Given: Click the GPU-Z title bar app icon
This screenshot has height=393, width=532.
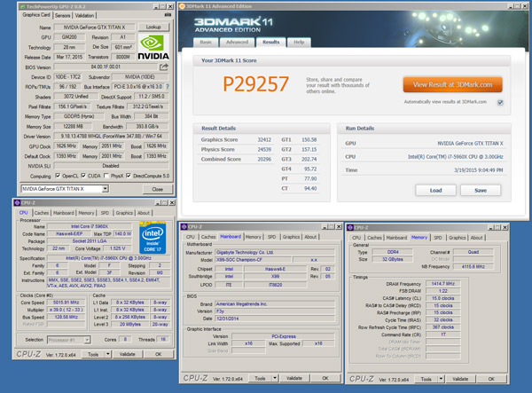Looking at the screenshot, I should (x=22, y=6).
